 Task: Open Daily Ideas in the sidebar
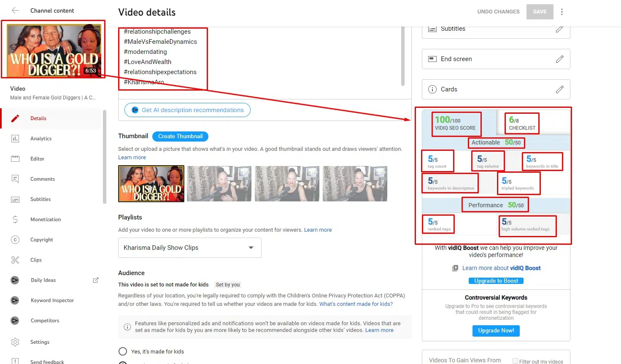tap(43, 280)
